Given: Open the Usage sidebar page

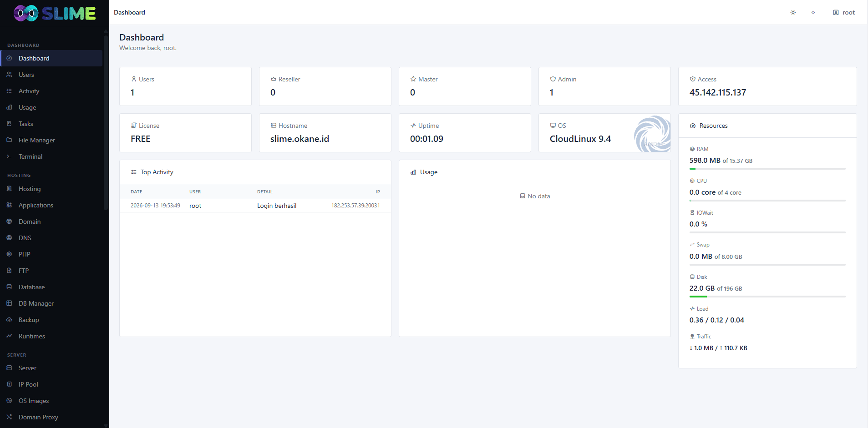Looking at the screenshot, I should pos(51,107).
